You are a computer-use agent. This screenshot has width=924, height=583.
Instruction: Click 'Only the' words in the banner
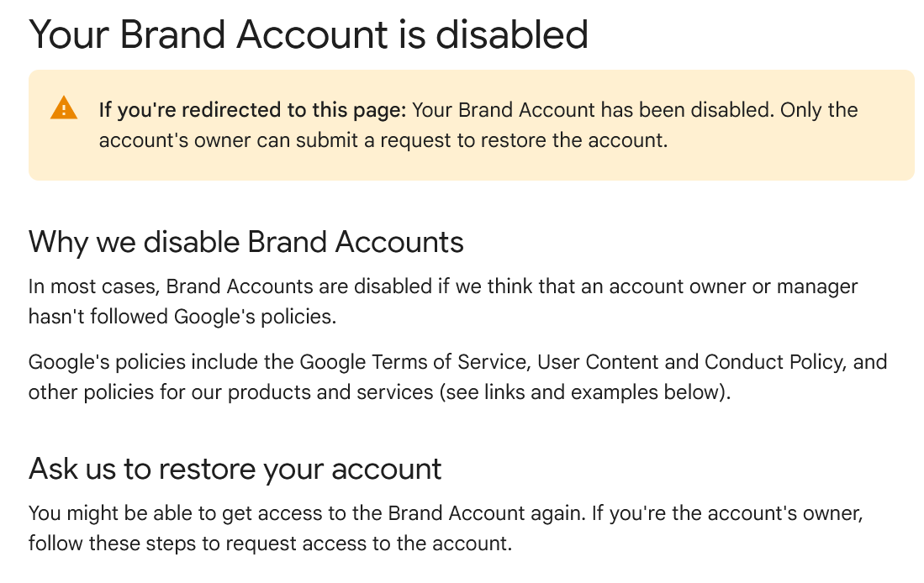tap(819, 110)
